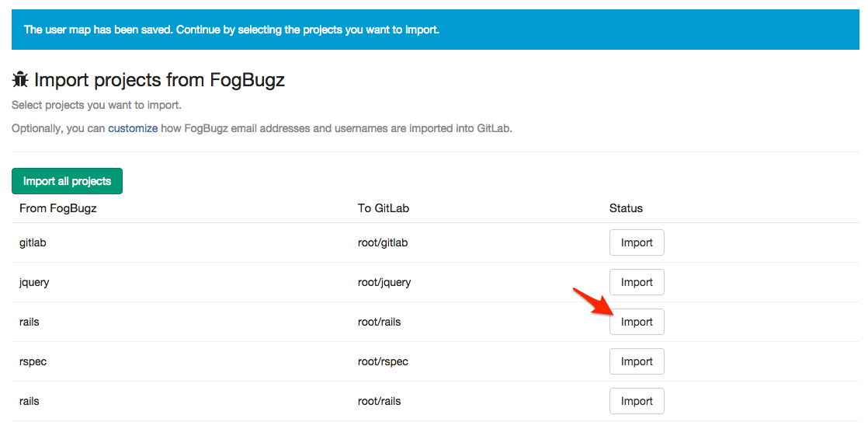Click Import in the last table row
This screenshot has width=868, height=429.
[x=636, y=401]
